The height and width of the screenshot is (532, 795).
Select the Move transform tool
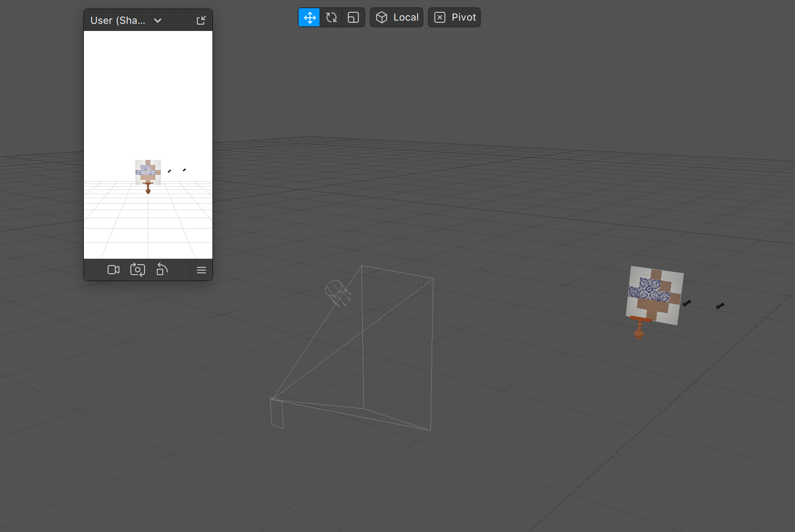[310, 17]
